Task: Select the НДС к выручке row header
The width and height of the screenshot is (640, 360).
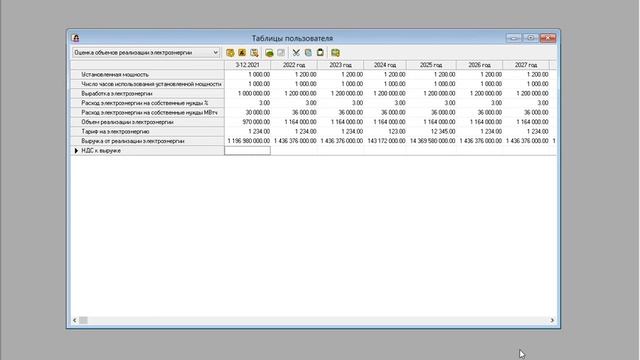Action: pyautogui.click(x=147, y=151)
